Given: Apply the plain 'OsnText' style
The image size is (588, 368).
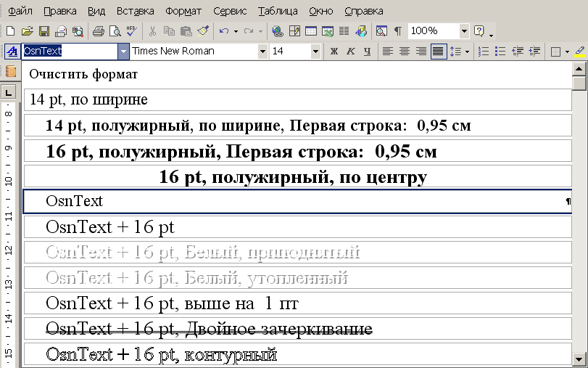Looking at the screenshot, I should 298,202.
